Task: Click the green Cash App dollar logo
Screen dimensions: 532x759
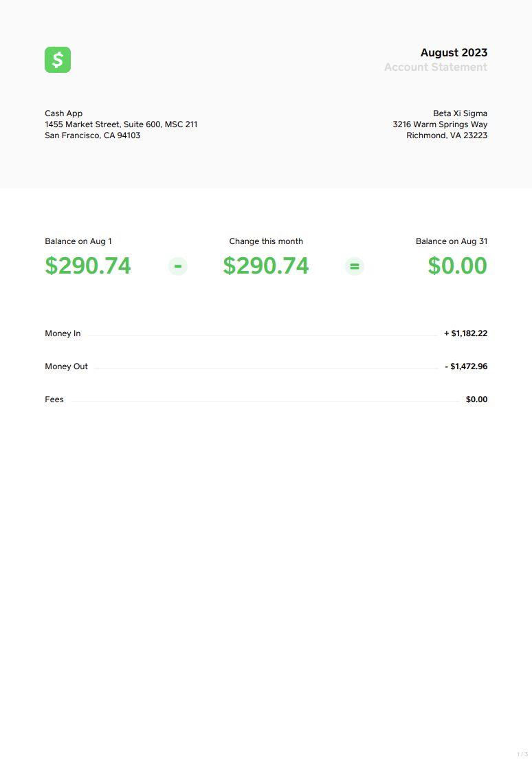Action: pos(58,60)
